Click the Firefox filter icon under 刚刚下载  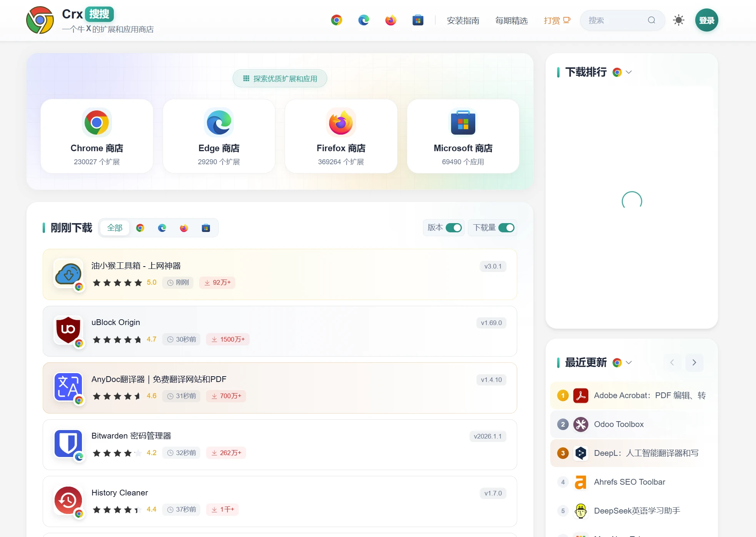[184, 228]
